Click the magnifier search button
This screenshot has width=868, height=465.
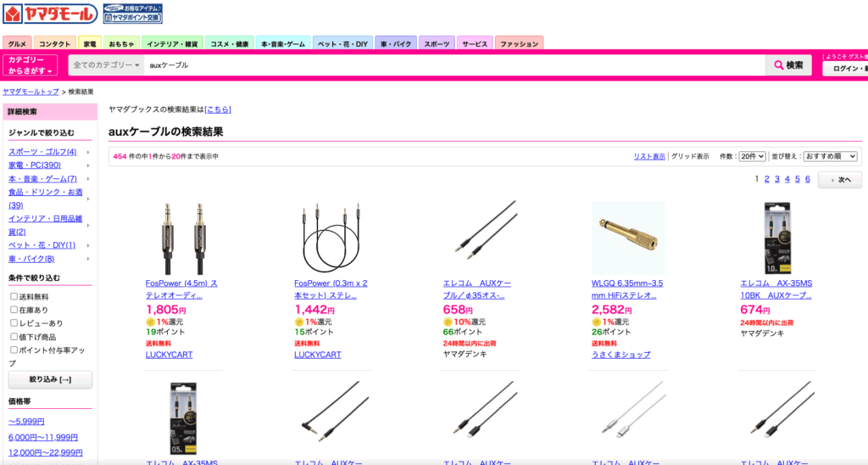tap(788, 65)
